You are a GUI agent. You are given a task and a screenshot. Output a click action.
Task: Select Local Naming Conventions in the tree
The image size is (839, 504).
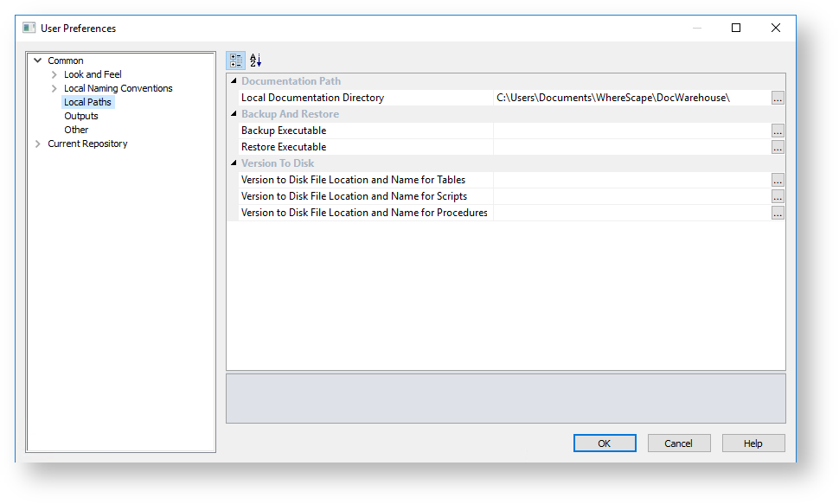pyautogui.click(x=118, y=88)
